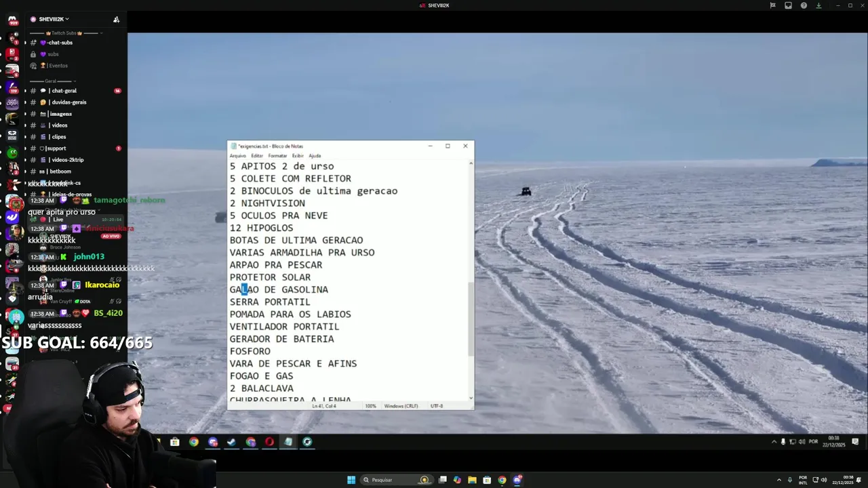This screenshot has height=488, width=868.
Task: Open Editar menu in Bloco de Notas
Action: (x=257, y=156)
